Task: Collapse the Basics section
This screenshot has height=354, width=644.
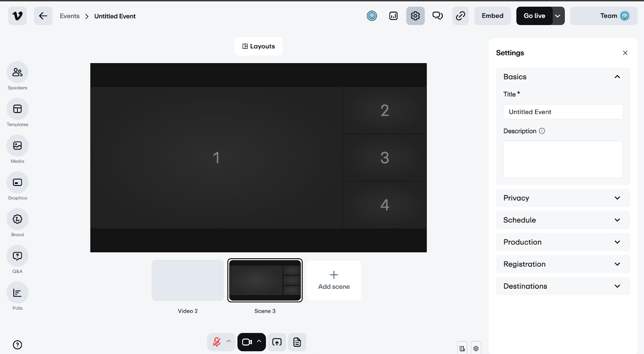Action: point(617,77)
